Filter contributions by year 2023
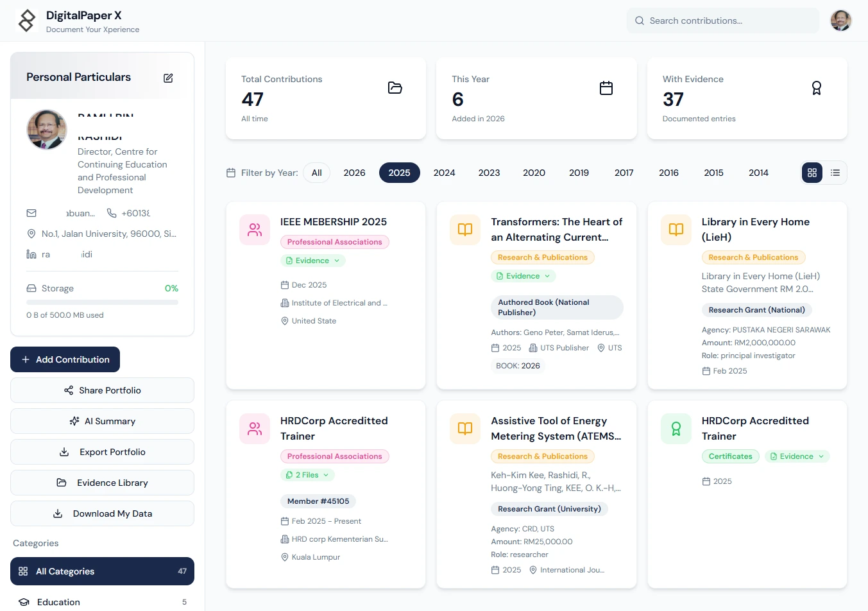This screenshot has height=611, width=868. click(x=489, y=173)
